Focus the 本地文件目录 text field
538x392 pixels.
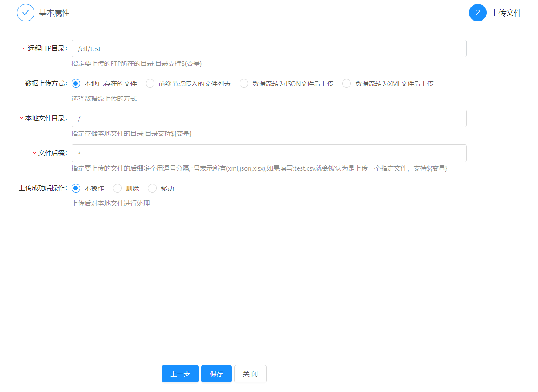[x=269, y=118]
